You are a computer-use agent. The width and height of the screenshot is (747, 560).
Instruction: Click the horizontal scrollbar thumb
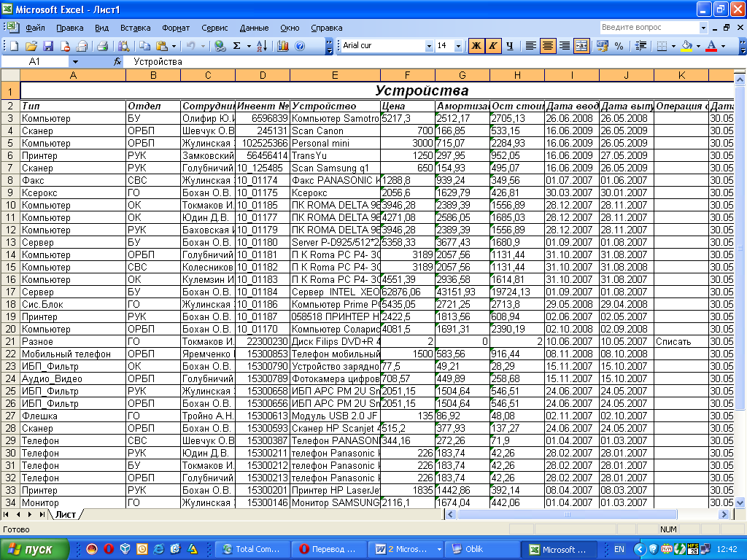tap(567, 514)
